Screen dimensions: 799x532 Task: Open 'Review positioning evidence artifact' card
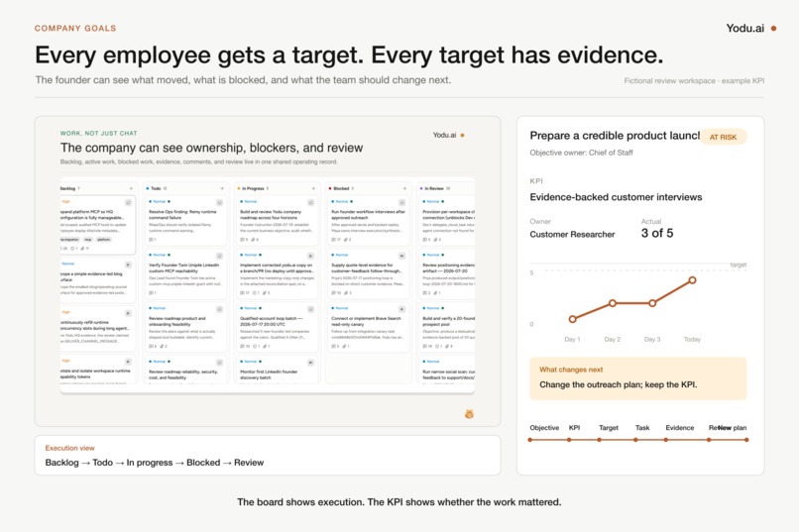point(447,273)
